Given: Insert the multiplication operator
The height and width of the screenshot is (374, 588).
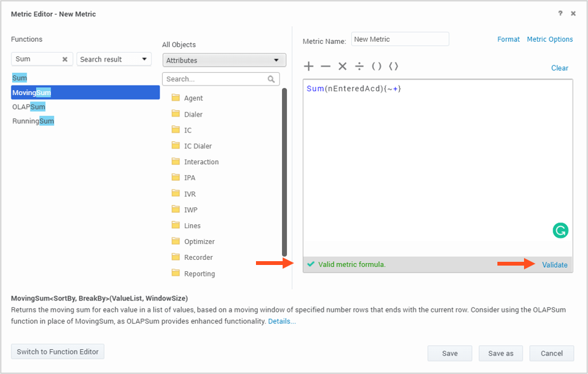Looking at the screenshot, I should click(x=342, y=67).
